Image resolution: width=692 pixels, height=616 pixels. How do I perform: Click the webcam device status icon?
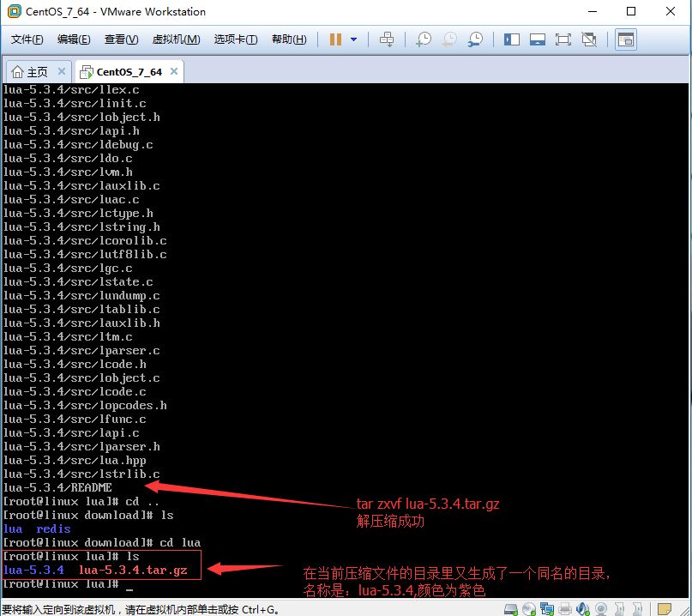pos(600,609)
